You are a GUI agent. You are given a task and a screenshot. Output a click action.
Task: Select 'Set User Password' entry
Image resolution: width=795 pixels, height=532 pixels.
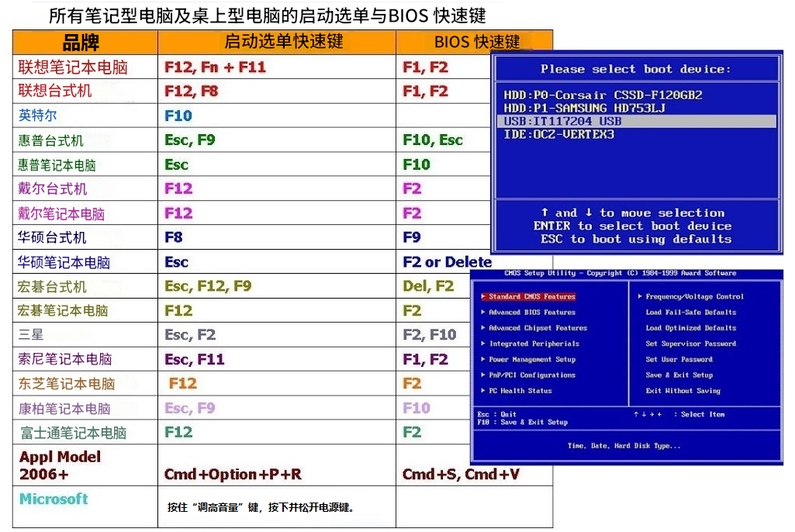click(679, 360)
